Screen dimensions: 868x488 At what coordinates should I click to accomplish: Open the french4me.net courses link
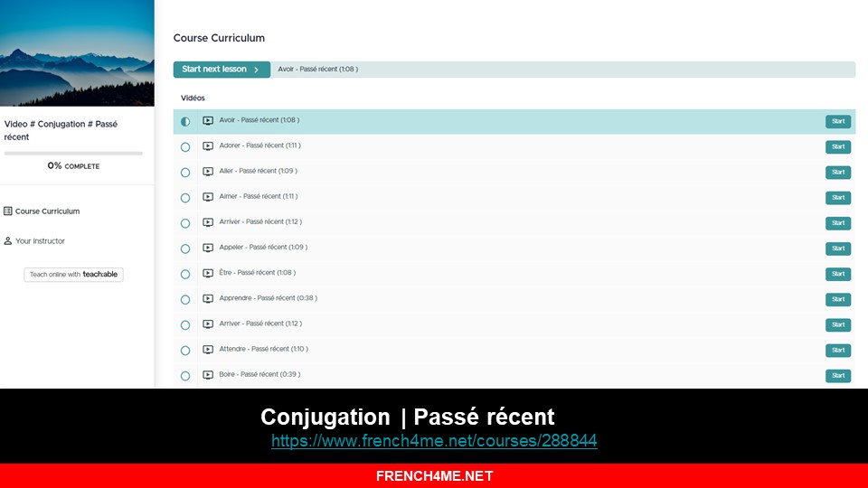point(434,441)
